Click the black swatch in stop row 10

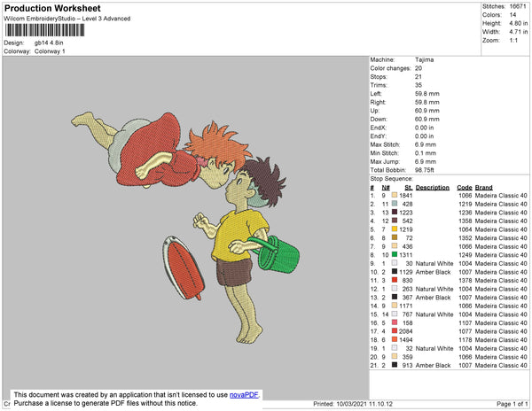pyautogui.click(x=395, y=272)
